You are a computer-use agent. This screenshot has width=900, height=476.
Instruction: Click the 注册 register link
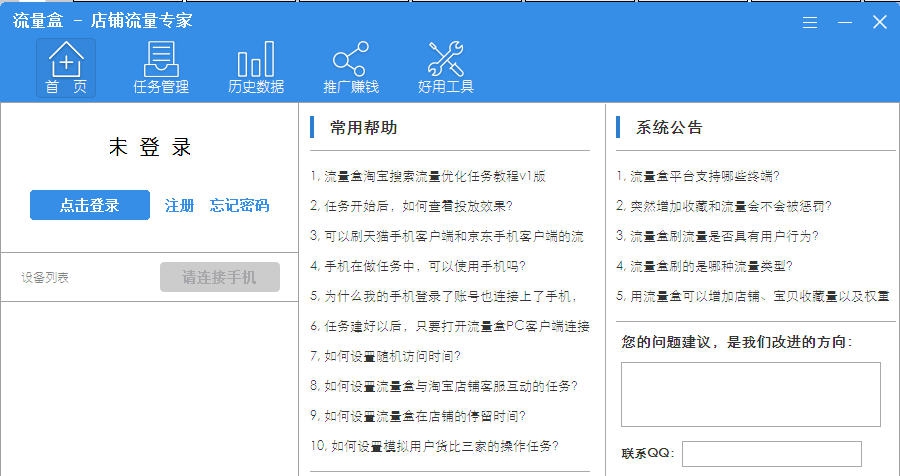pos(179,206)
